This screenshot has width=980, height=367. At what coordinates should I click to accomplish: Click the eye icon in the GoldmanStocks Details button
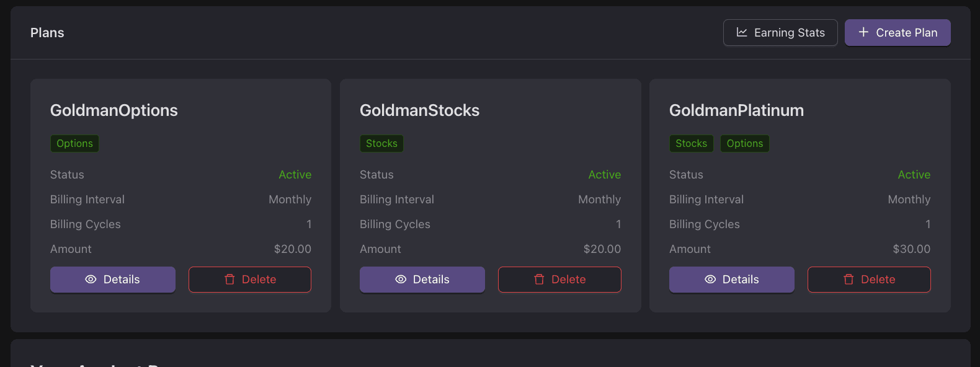[x=401, y=280]
